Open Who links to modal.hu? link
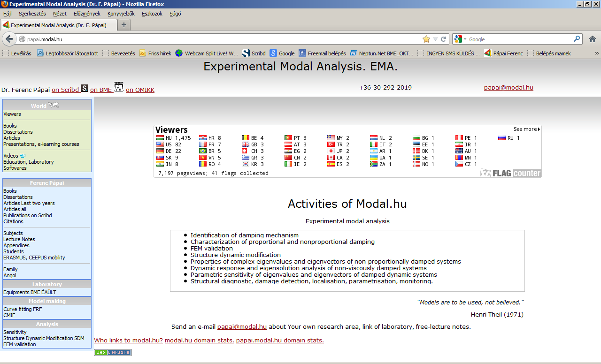Image resolution: width=601 pixels, height=364 pixels. pos(128,340)
